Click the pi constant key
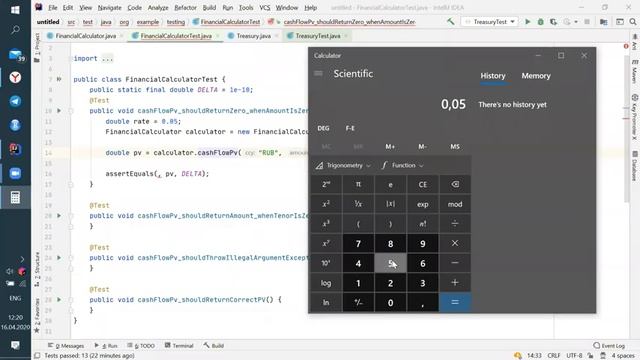The width and height of the screenshot is (640, 360). tap(358, 184)
